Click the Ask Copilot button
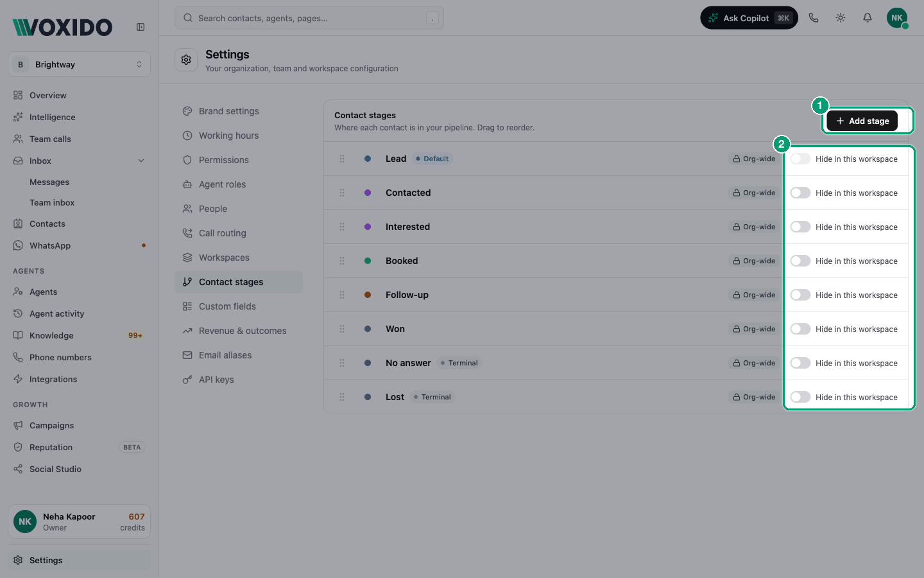 point(749,18)
